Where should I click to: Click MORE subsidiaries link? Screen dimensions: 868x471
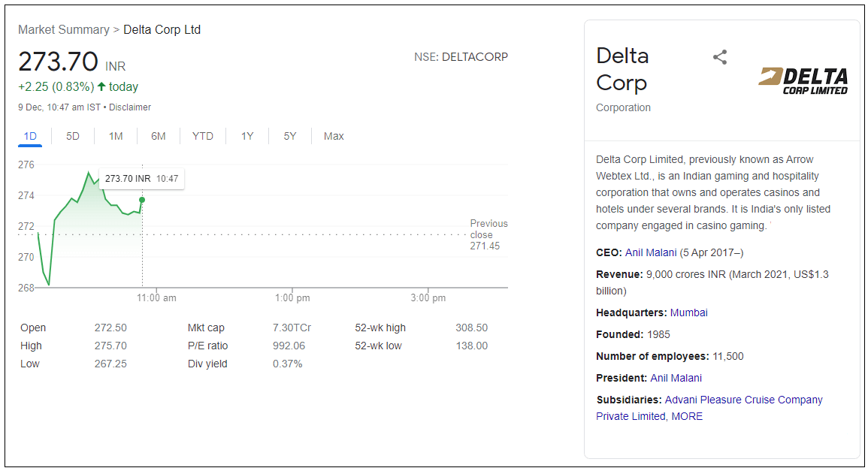(x=687, y=416)
